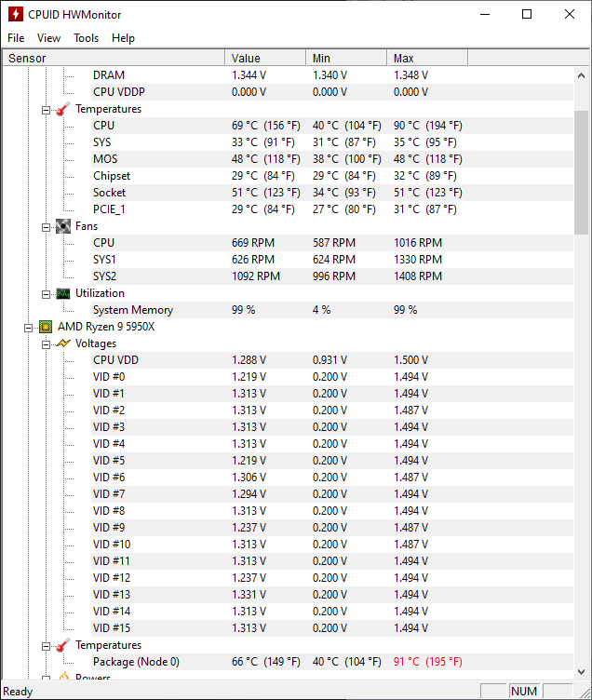Click the Utilization graph icon

click(x=63, y=294)
